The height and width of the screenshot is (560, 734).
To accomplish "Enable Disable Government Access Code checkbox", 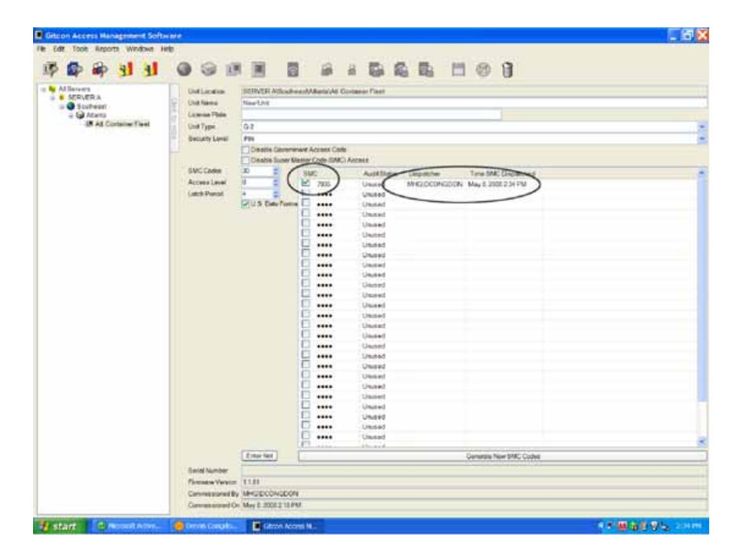I will pyautogui.click(x=245, y=150).
